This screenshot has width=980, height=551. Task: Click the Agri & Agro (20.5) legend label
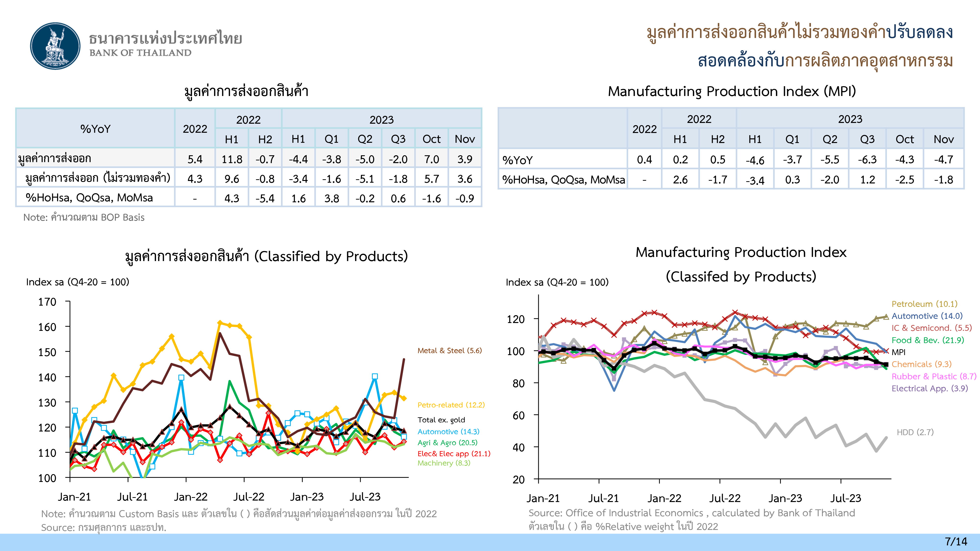coord(447,443)
